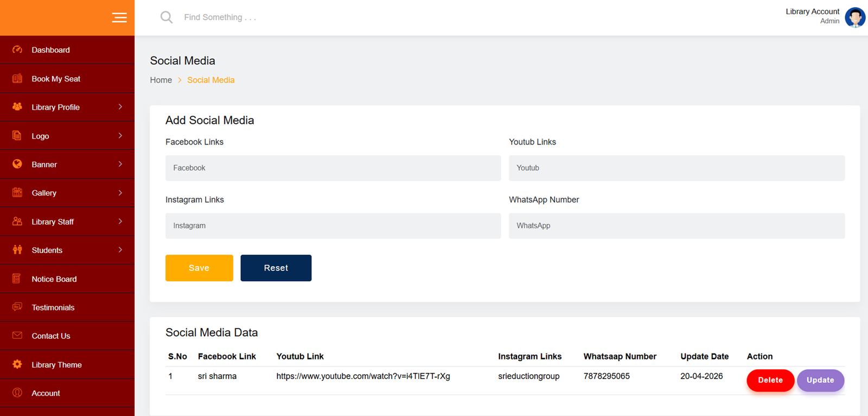Click the Library Staff users icon

17,222
